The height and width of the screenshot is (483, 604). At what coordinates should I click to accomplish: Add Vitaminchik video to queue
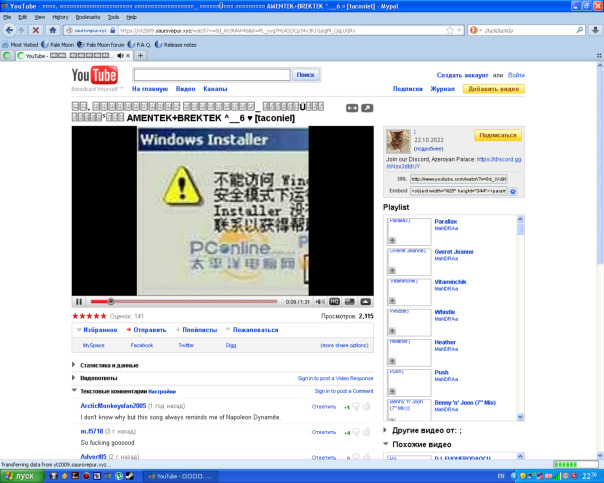[392, 300]
